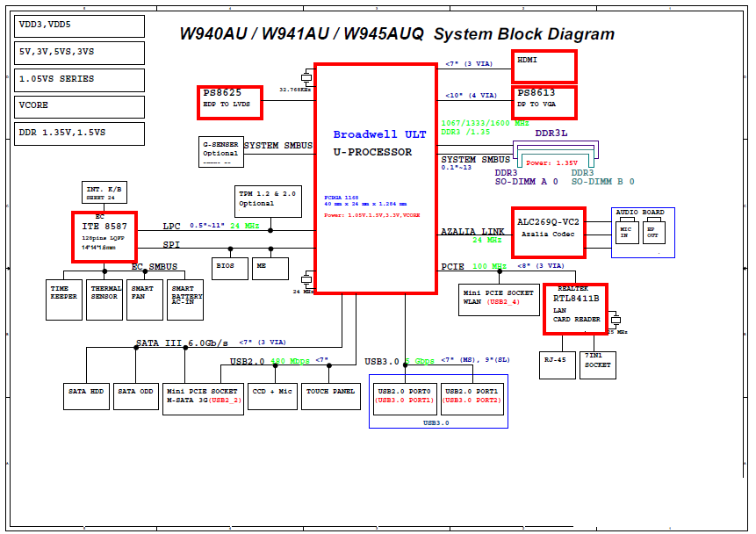
Task: Select the Mini PCIE SOCKET M-SATA 3G block
Action: point(203,399)
